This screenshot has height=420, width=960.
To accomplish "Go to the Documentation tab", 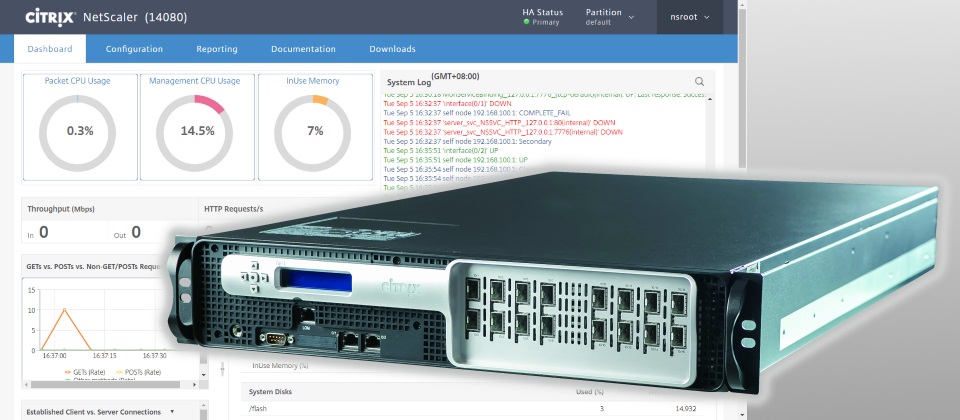I will coord(303,48).
